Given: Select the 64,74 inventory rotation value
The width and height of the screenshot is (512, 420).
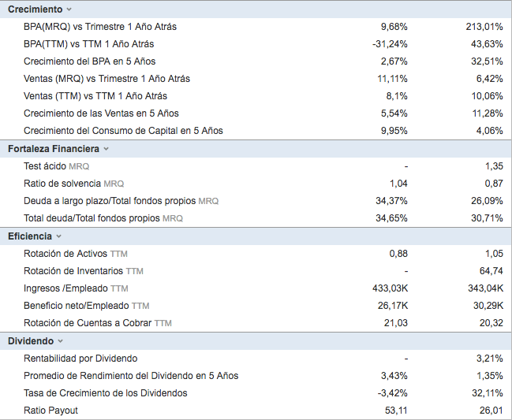Looking at the screenshot, I should pos(491,271).
